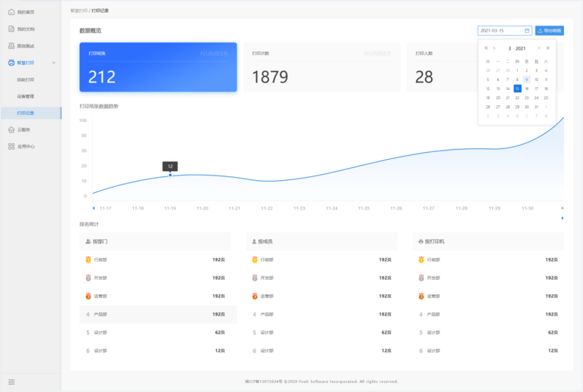Screen dimensions: 583x392
Task: Select the 智慧打印 printer icon
Action: coord(11,63)
